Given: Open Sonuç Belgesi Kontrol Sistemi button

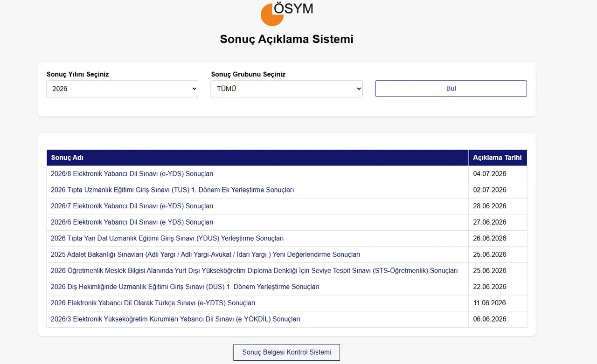Looking at the screenshot, I should [286, 352].
